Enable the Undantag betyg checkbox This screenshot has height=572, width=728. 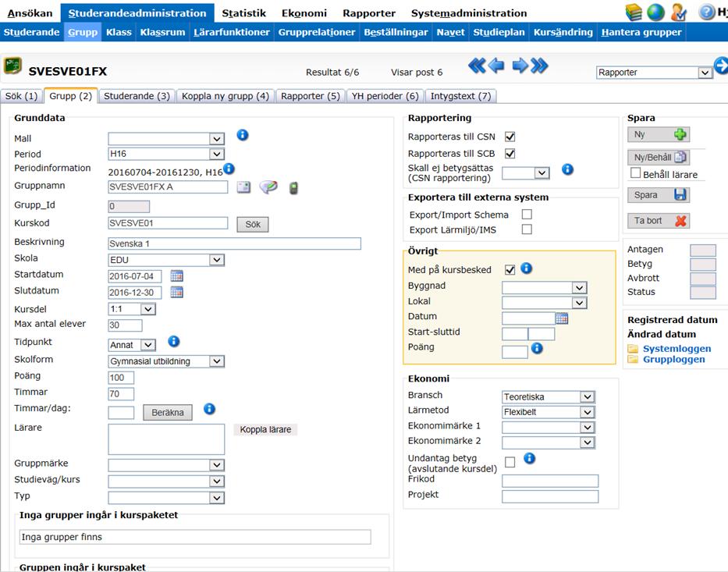pyautogui.click(x=510, y=462)
